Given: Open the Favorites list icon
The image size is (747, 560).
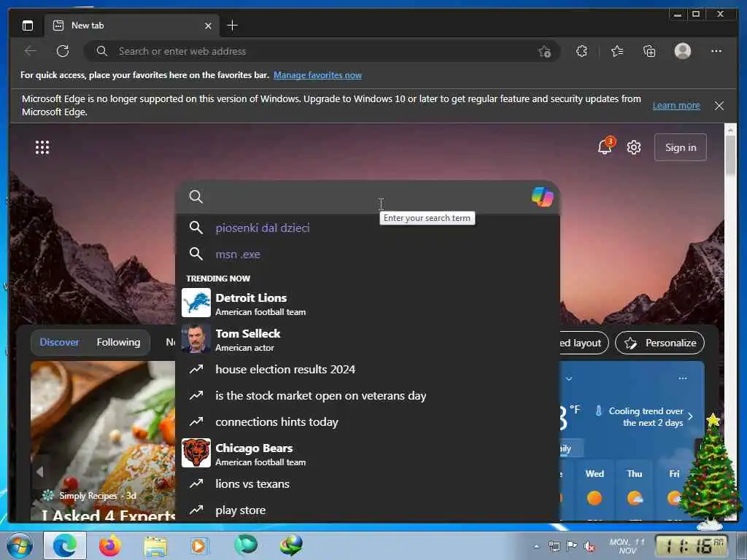Looking at the screenshot, I should pos(617,51).
